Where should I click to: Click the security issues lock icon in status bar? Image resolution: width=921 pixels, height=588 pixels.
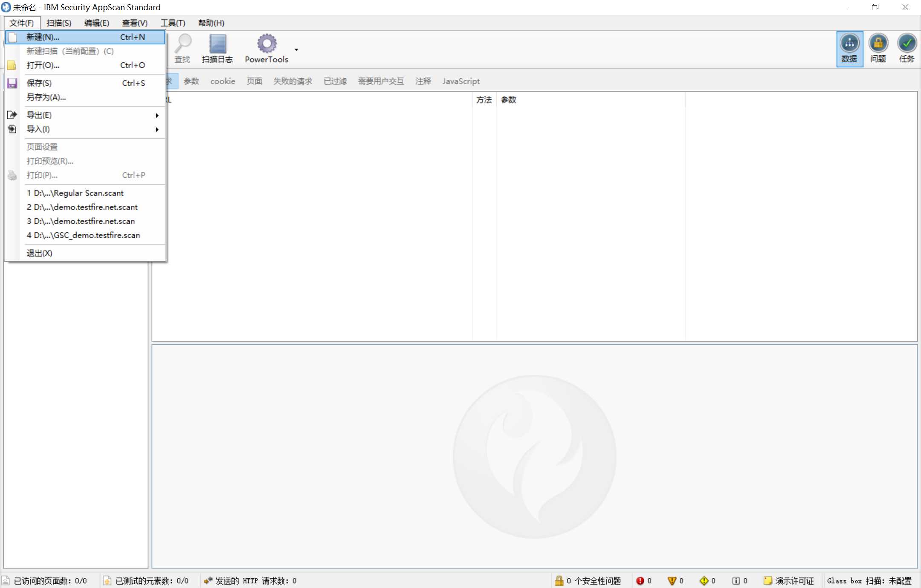(x=559, y=581)
